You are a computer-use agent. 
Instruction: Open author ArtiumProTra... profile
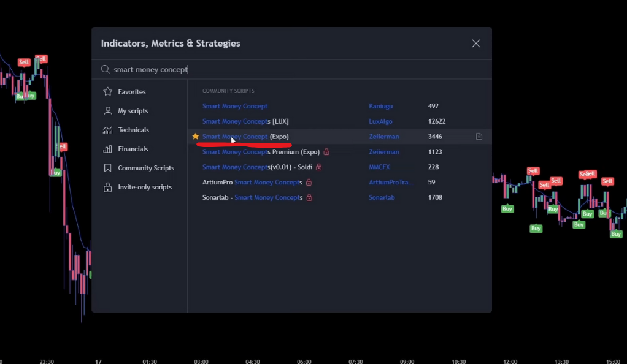point(391,182)
